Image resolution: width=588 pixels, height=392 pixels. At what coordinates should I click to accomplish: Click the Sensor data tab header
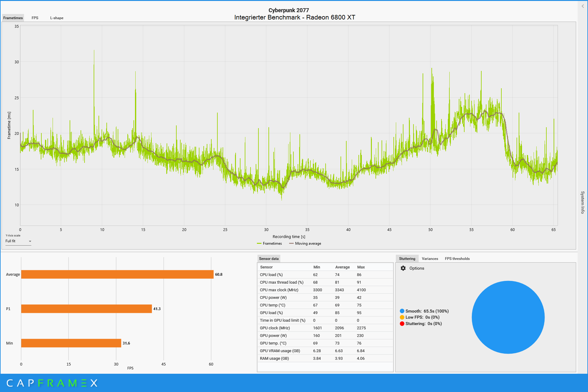click(269, 259)
